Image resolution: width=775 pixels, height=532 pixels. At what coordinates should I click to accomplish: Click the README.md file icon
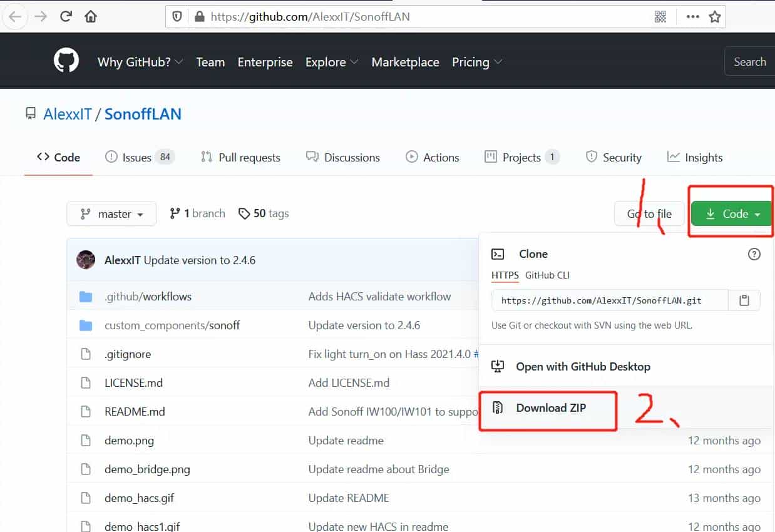86,412
